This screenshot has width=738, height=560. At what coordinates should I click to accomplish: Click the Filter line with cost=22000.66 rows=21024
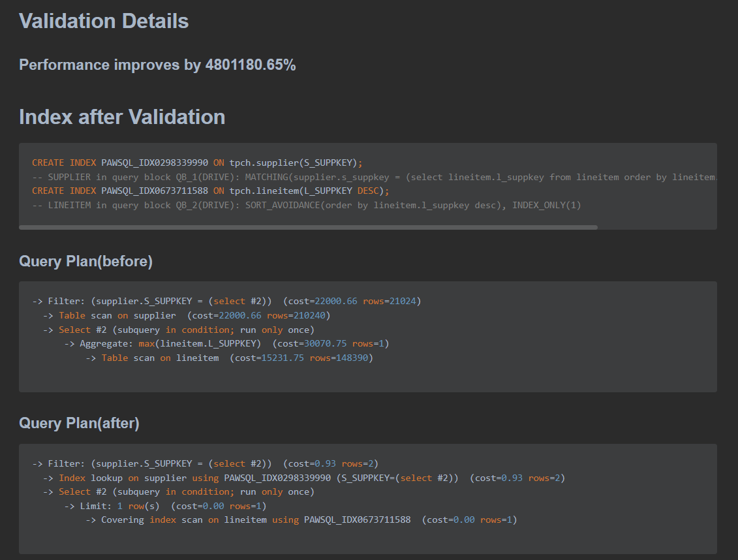click(226, 301)
